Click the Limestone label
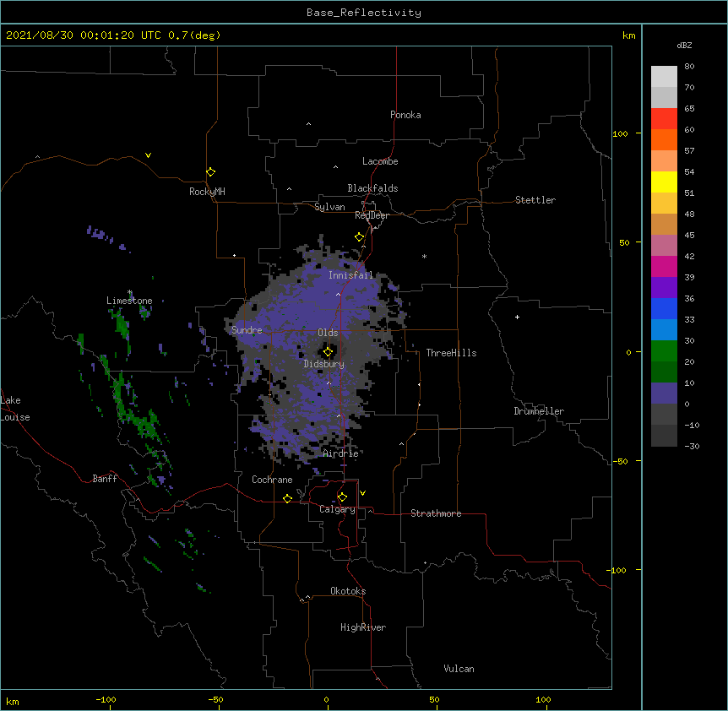Image resolution: width=728 pixels, height=711 pixels. pos(129,301)
